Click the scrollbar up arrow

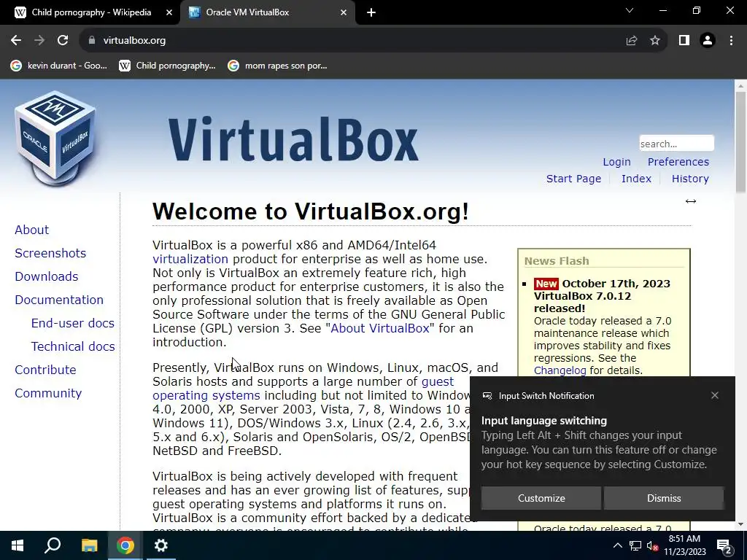pyautogui.click(x=740, y=86)
